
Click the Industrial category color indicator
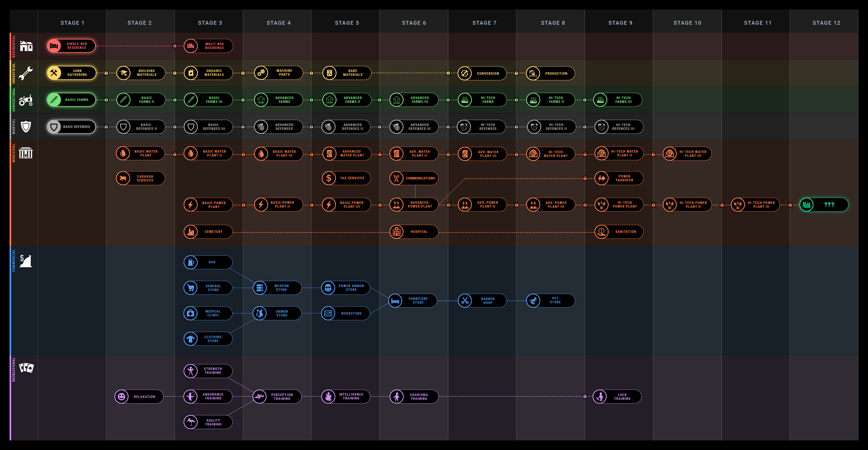pyautogui.click(x=10, y=74)
